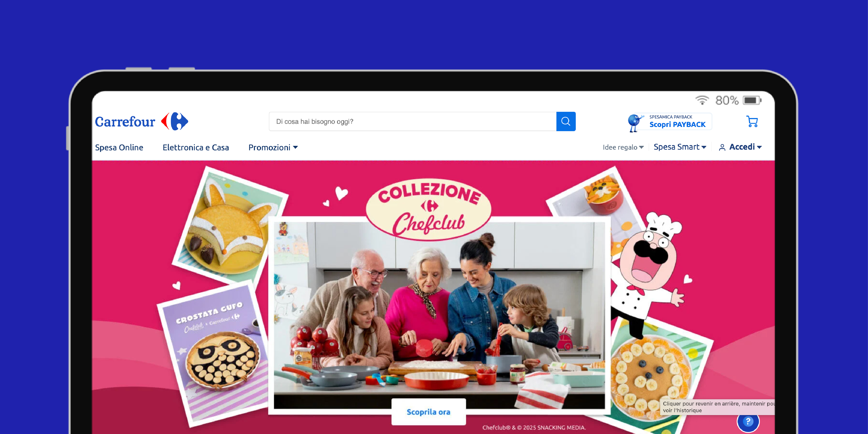Click the Scoprila ora button
The width and height of the screenshot is (868, 434).
(428, 412)
